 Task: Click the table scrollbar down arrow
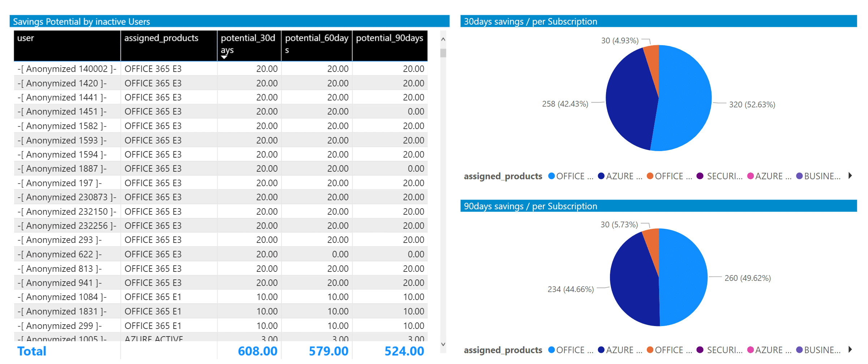click(443, 344)
